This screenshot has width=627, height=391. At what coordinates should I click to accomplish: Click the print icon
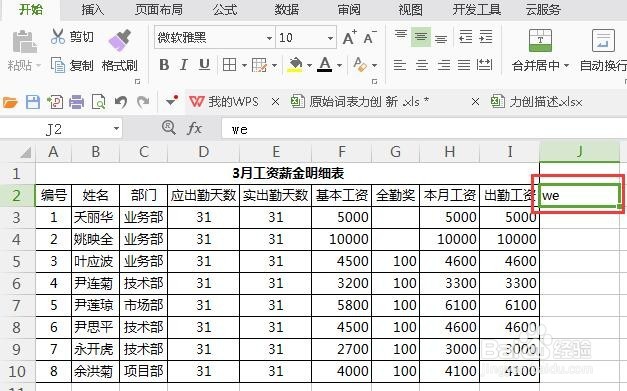click(76, 102)
